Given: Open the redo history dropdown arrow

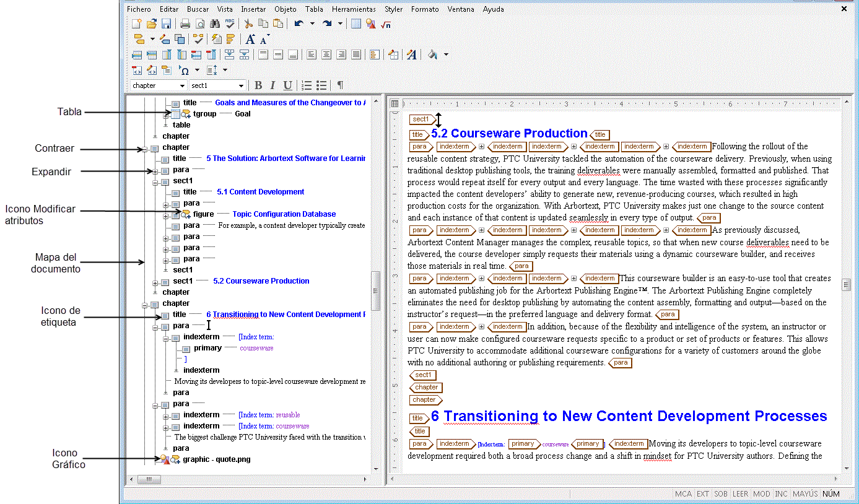Looking at the screenshot, I should pos(341,24).
